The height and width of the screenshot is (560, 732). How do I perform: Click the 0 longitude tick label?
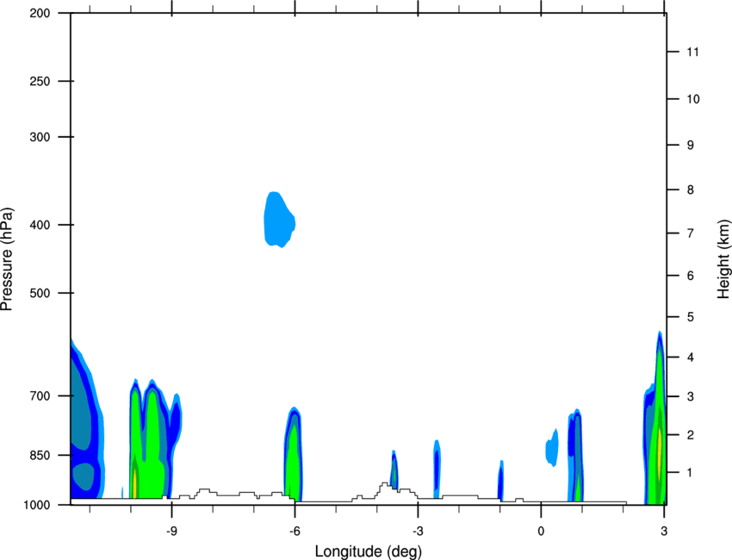[x=541, y=531]
